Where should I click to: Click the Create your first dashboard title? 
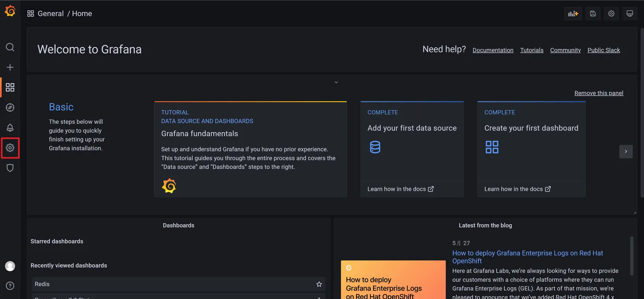pos(531,128)
